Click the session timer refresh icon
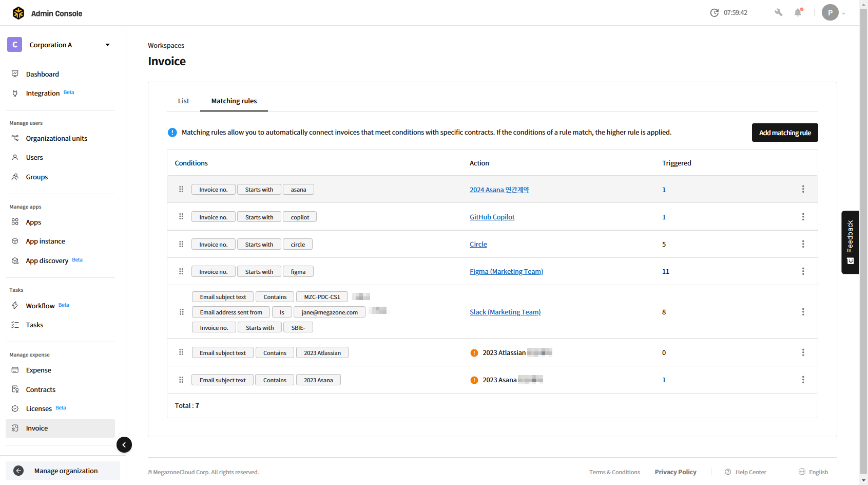 (714, 13)
